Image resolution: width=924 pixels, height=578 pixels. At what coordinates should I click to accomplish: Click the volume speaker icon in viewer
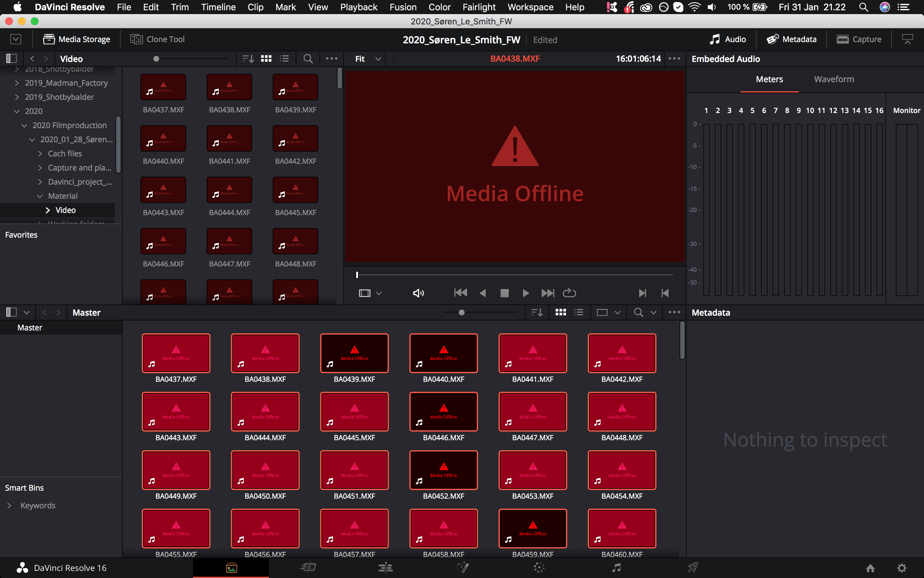point(418,293)
